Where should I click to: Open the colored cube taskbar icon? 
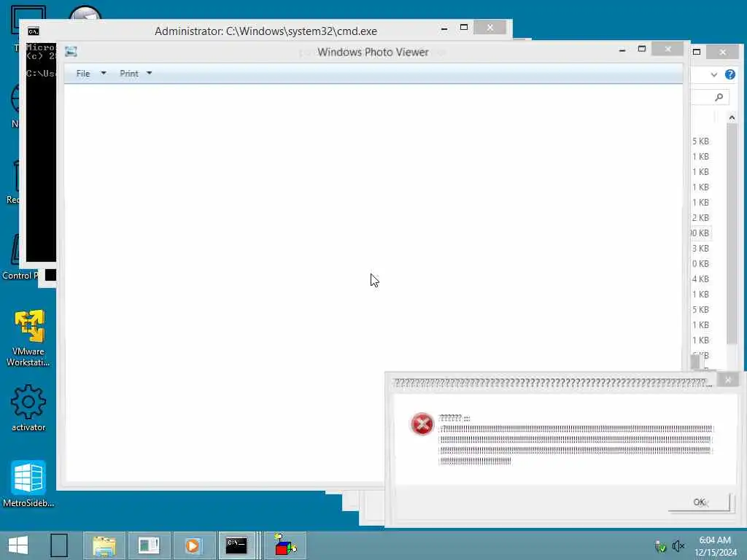[285, 545]
